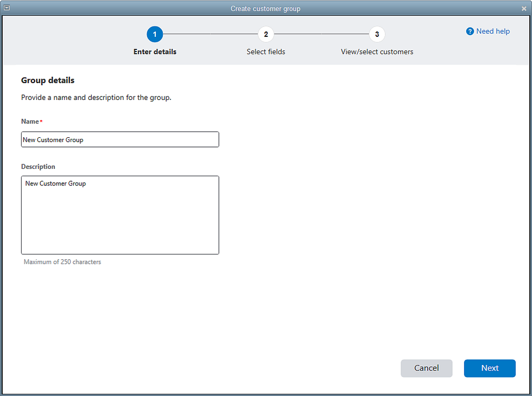The height and width of the screenshot is (396, 532).
Task: Click the 'Provide a name and description' instruction text
Action: [96, 98]
